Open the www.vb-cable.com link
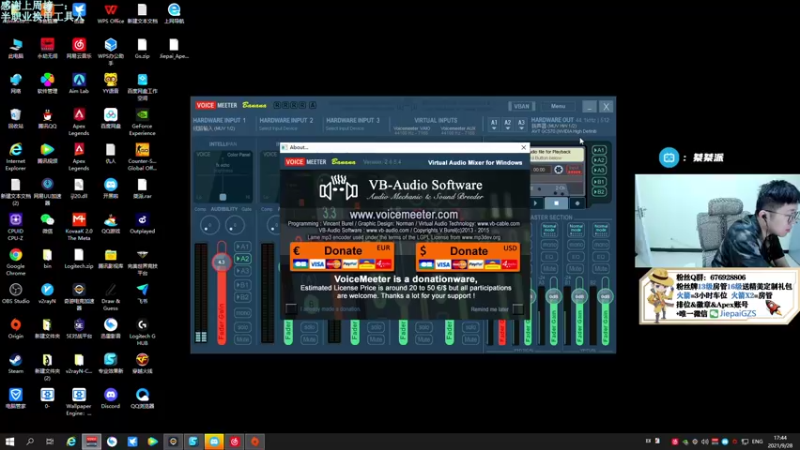The height and width of the screenshot is (450, 800). (498, 223)
